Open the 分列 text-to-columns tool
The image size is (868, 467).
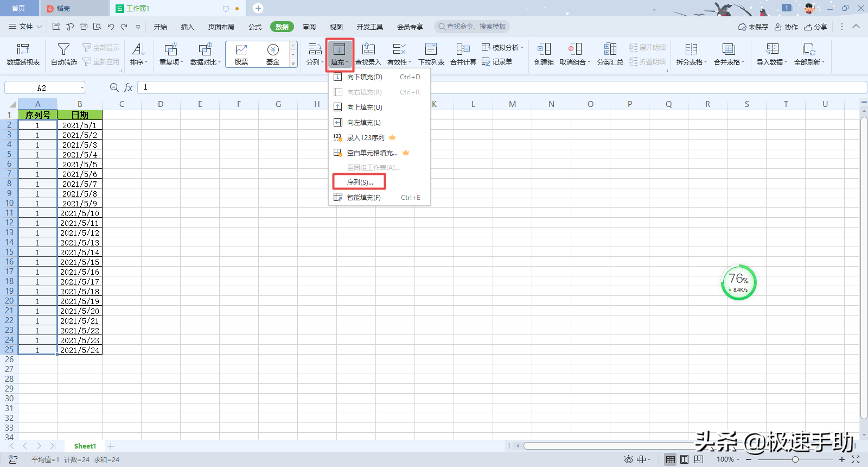tap(315, 55)
